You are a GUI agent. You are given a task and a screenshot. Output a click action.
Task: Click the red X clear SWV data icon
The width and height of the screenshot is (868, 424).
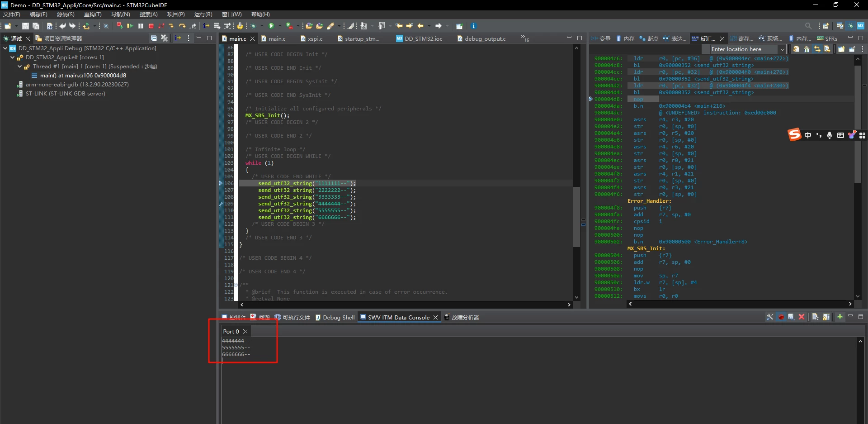pyautogui.click(x=802, y=317)
